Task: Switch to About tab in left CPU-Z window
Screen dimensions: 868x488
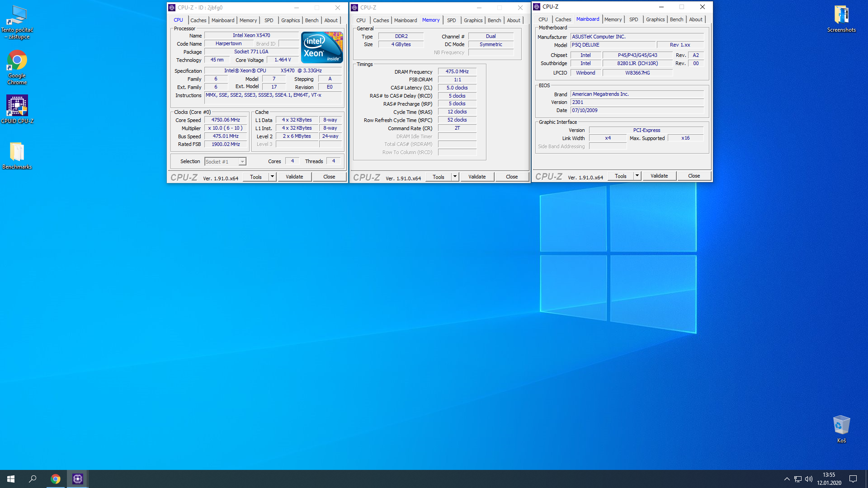Action: (331, 20)
